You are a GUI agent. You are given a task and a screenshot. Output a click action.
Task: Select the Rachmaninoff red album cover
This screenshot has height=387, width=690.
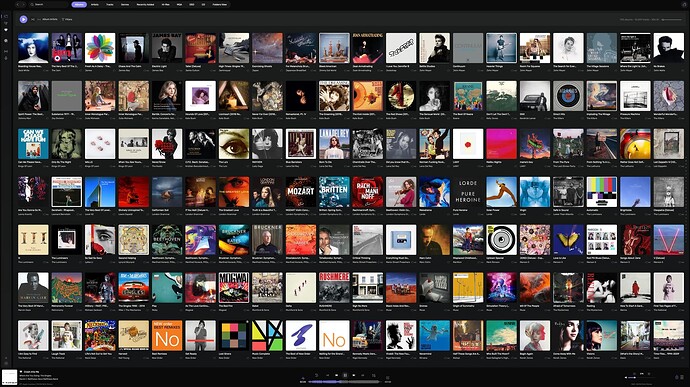(x=368, y=192)
